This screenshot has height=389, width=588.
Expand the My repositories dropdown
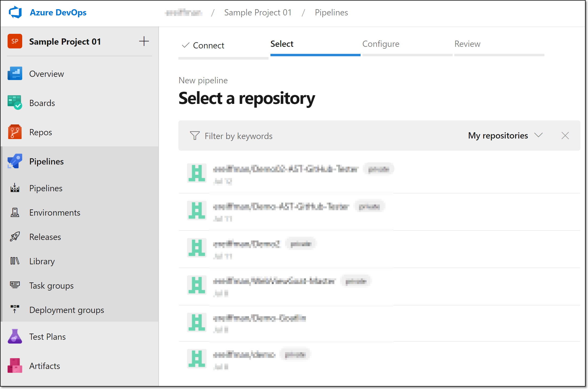(505, 136)
